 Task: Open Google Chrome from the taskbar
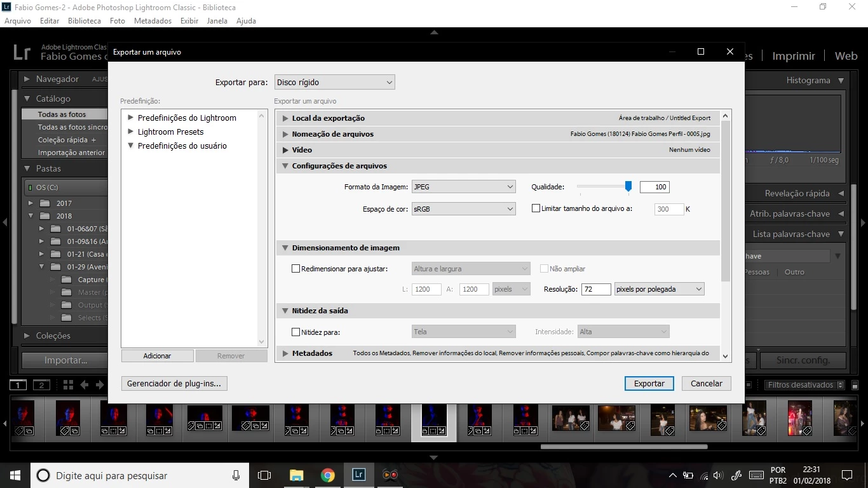[327, 475]
